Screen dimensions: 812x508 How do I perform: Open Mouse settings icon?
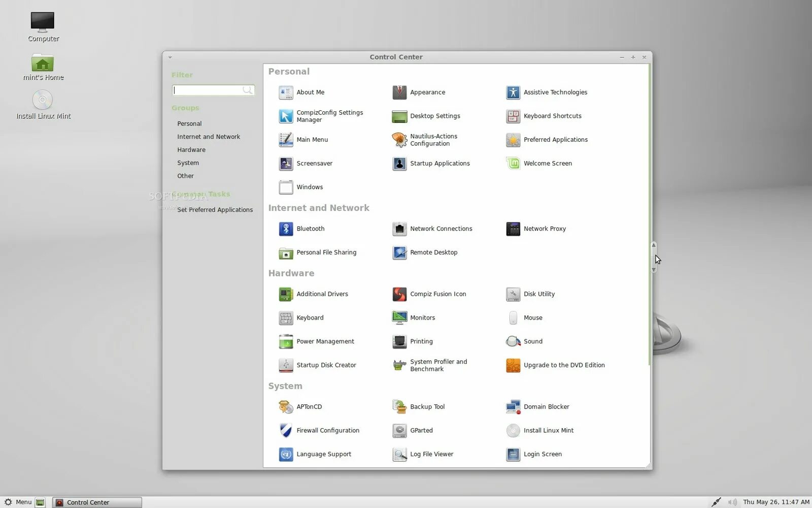513,318
